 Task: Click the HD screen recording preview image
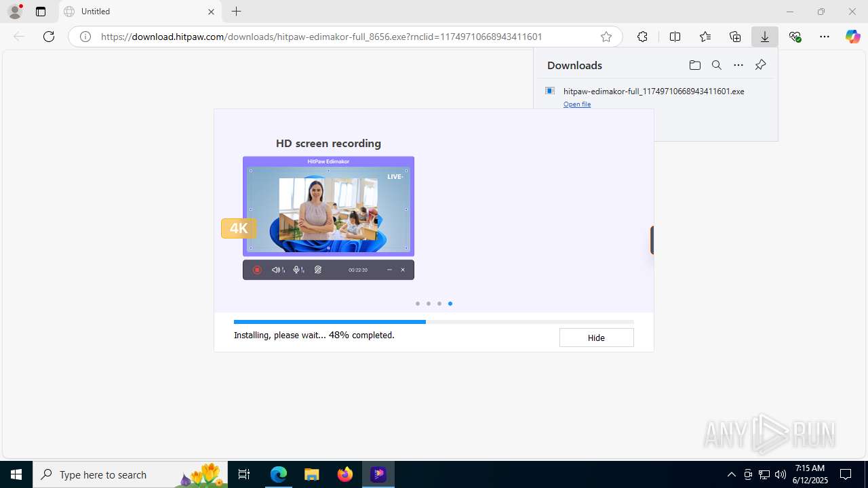[328, 206]
